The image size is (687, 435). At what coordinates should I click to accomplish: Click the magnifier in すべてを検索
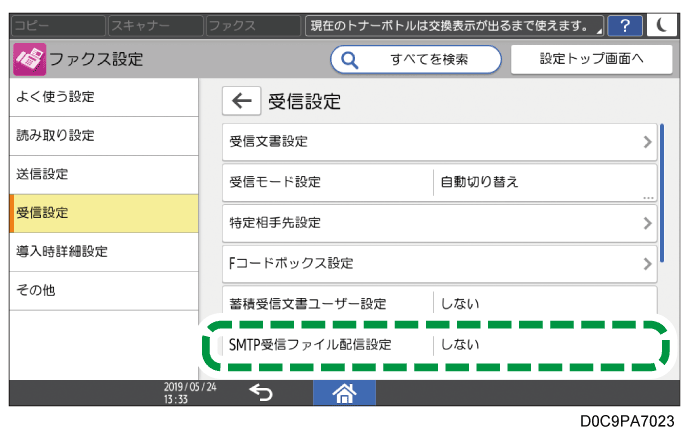coord(350,60)
